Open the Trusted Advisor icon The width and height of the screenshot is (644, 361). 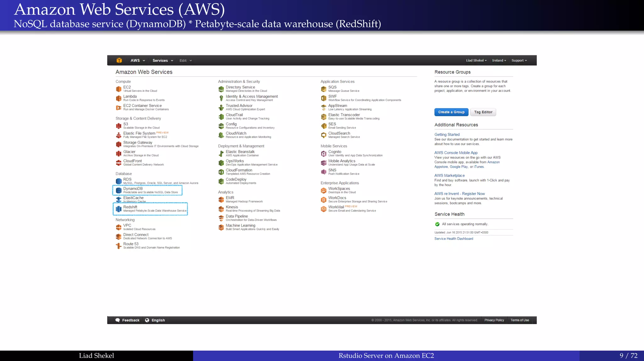[221, 108]
